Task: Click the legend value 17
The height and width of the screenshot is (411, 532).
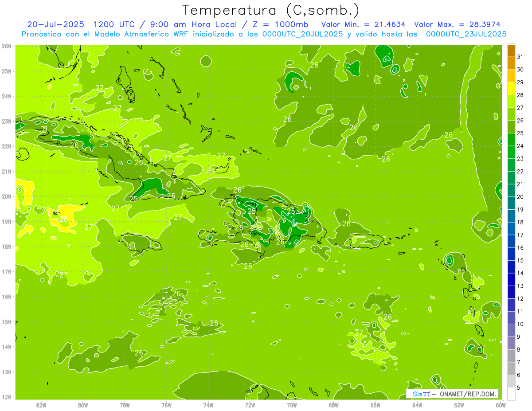Action: pos(520,235)
